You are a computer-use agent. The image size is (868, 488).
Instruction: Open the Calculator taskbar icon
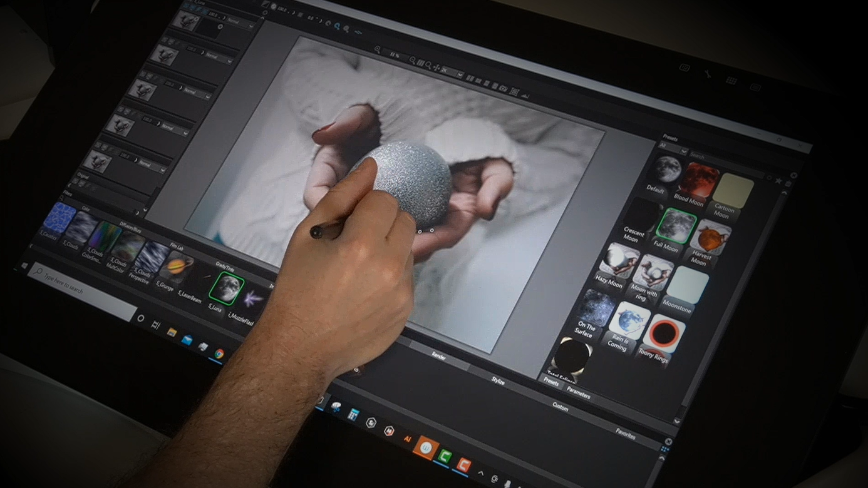point(353,414)
